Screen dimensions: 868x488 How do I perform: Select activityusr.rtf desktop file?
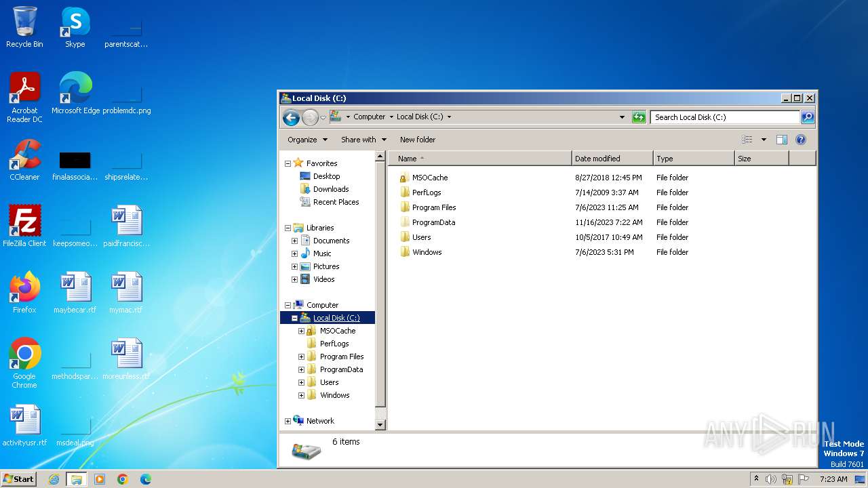(24, 426)
